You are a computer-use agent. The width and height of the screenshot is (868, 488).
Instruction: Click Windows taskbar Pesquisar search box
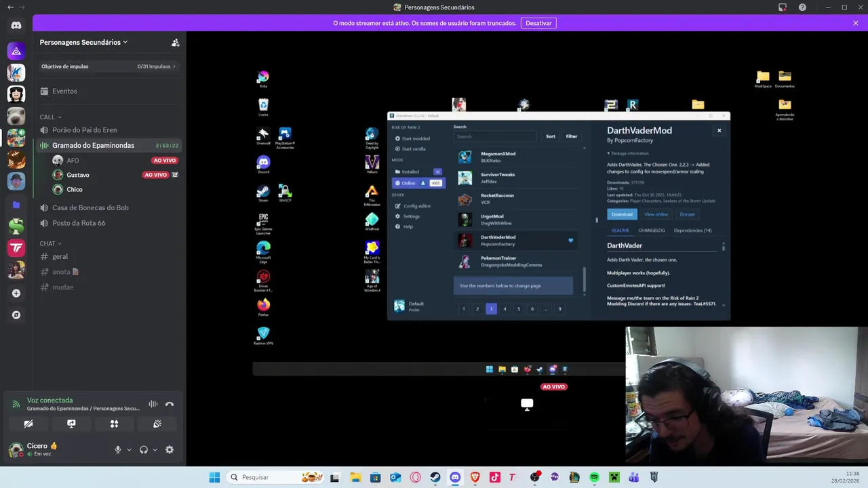[274, 477]
